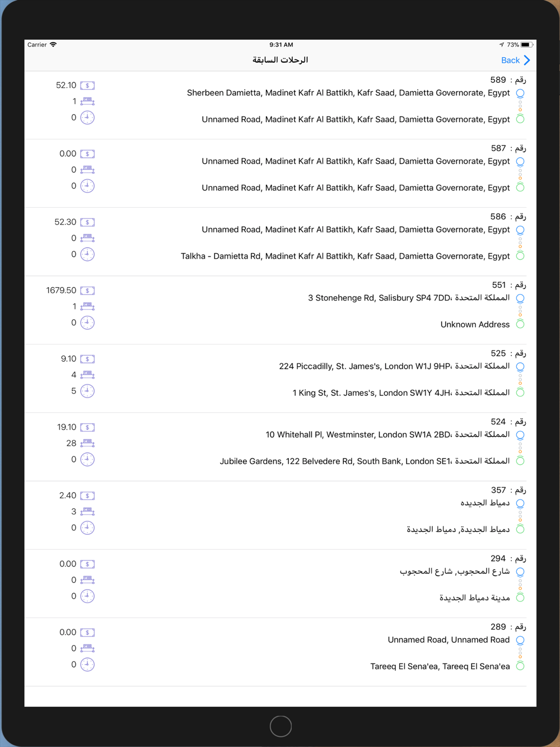Click the green drop-off circle for Unknown Address
Image resolution: width=560 pixels, height=747 pixels.
coord(520,324)
